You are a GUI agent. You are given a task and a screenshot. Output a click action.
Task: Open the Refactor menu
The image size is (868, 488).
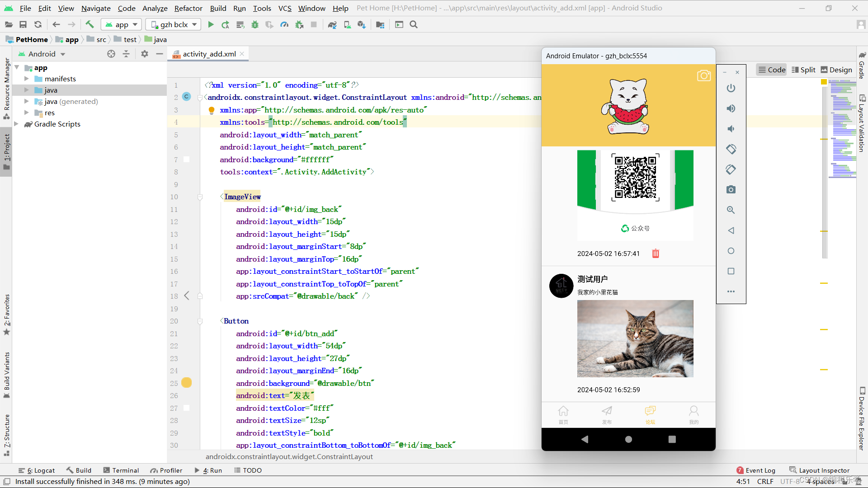(188, 8)
